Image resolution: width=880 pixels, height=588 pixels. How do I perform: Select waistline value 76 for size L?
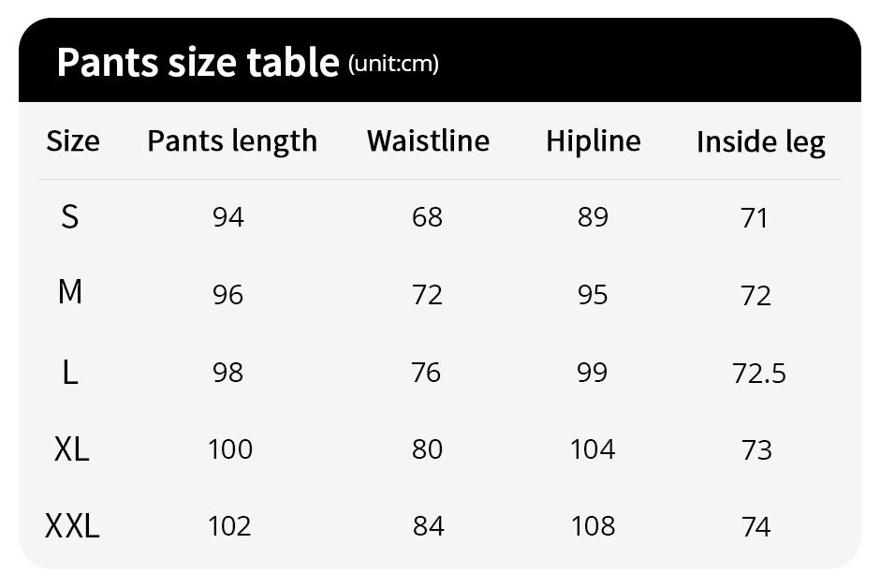(426, 373)
